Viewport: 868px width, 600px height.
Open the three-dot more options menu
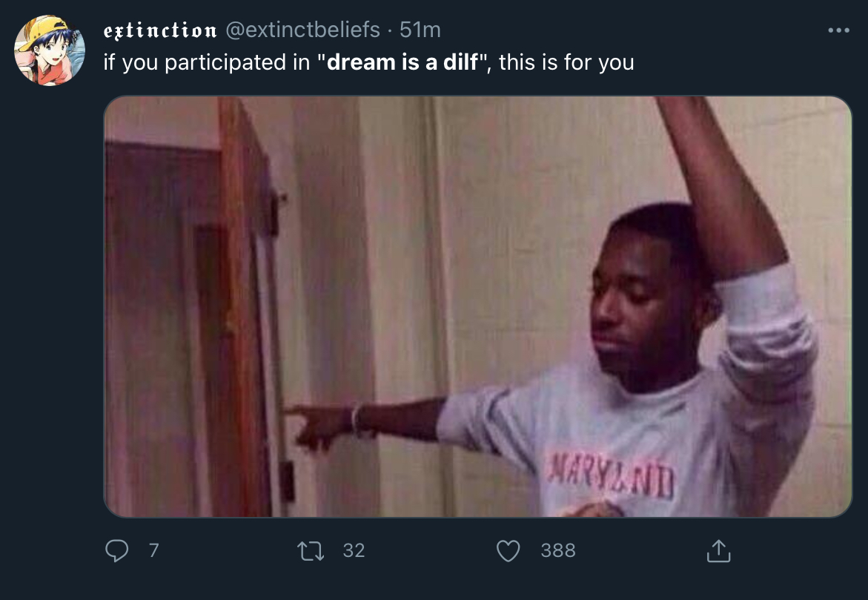838,30
